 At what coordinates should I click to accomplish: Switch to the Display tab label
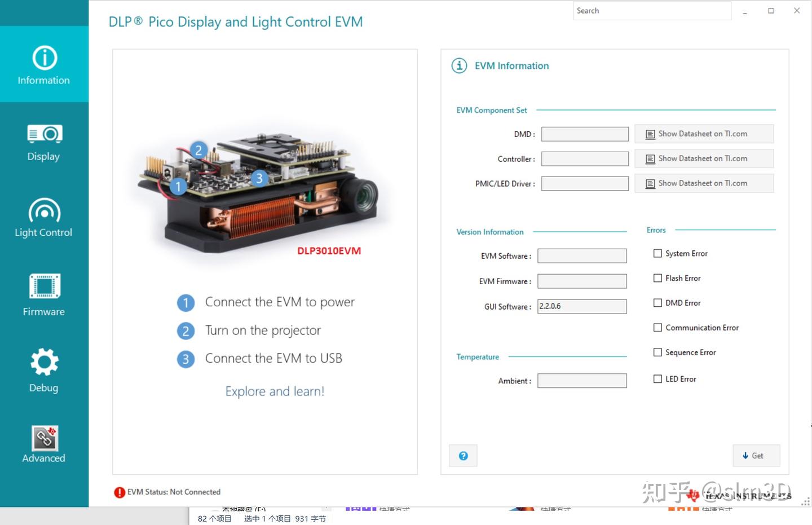(x=43, y=157)
